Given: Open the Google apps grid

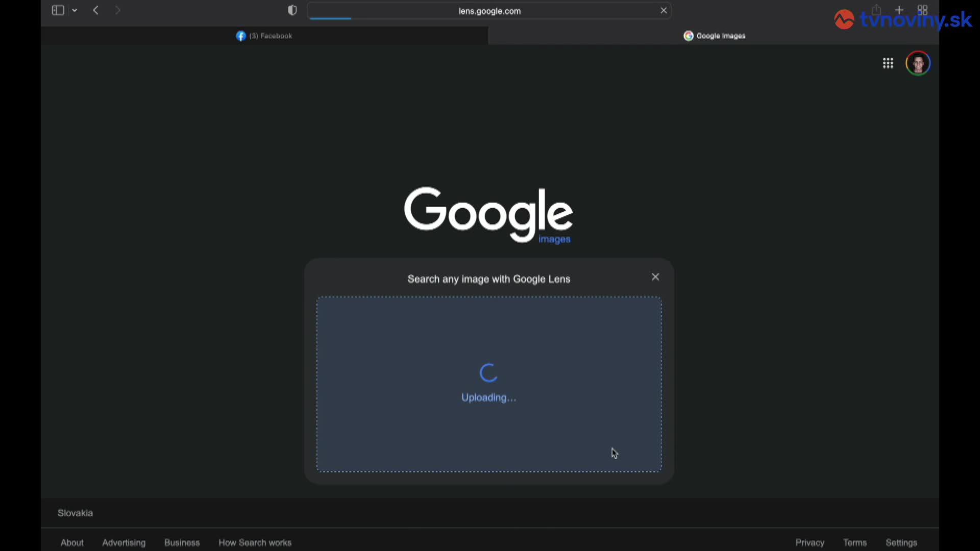Looking at the screenshot, I should click(x=888, y=63).
